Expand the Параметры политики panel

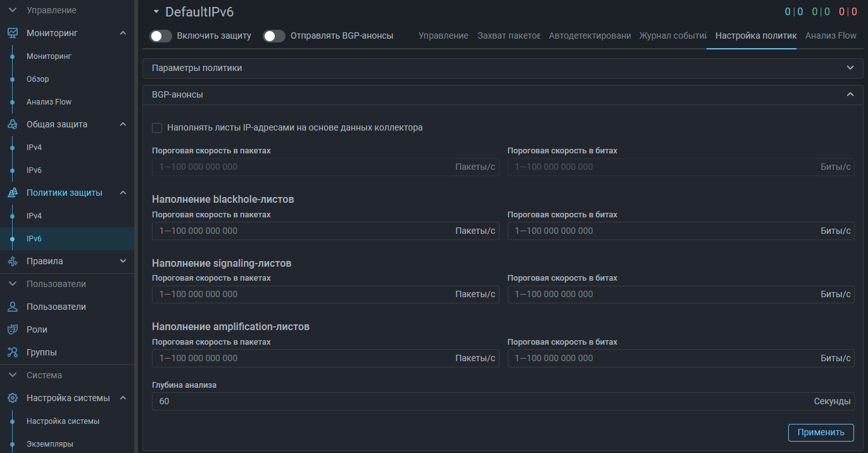point(850,68)
